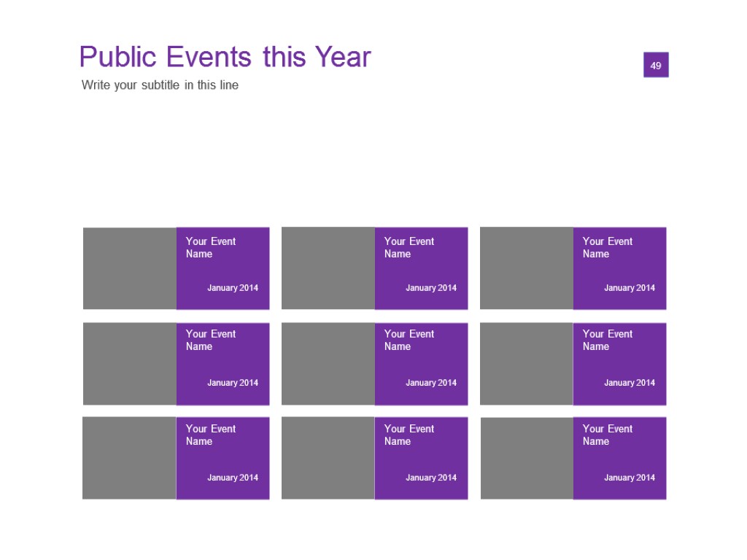
Task: Click the bottom-center gray image placeholder
Action: (x=328, y=458)
